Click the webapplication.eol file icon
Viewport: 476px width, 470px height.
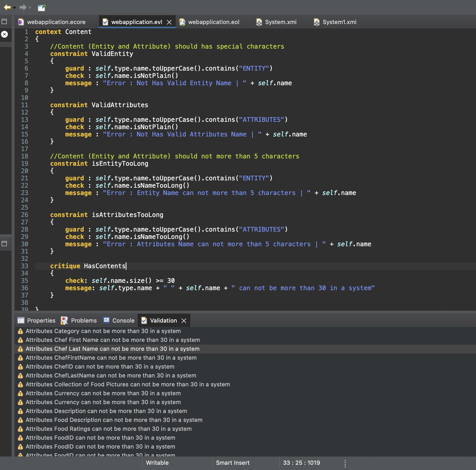point(182,22)
